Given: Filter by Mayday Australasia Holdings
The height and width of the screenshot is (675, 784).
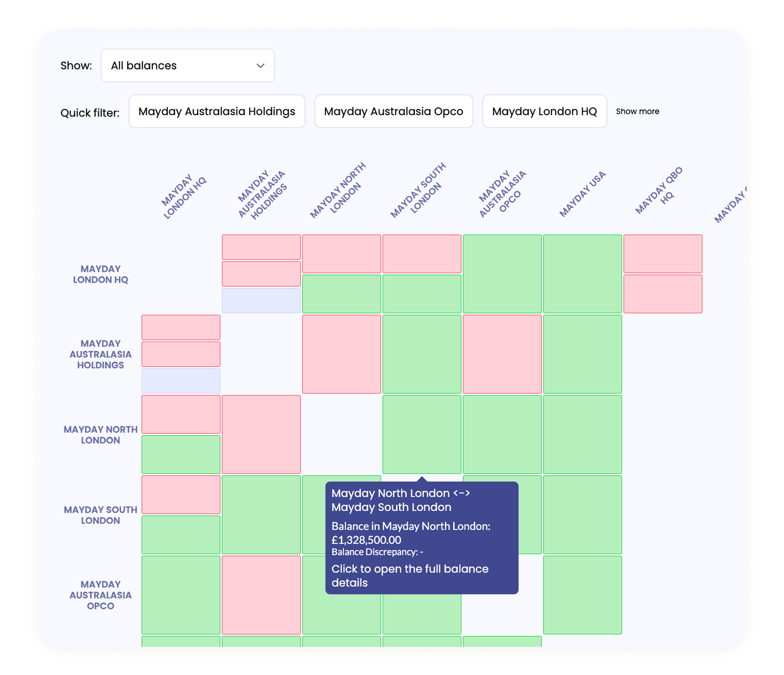Looking at the screenshot, I should (217, 111).
